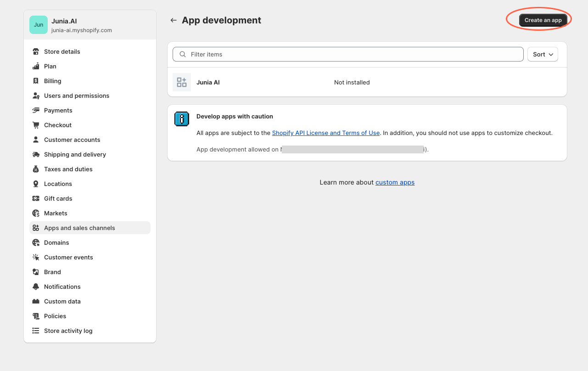Select Apps and sales channels in sidebar
This screenshot has height=371, width=588.
(x=79, y=228)
